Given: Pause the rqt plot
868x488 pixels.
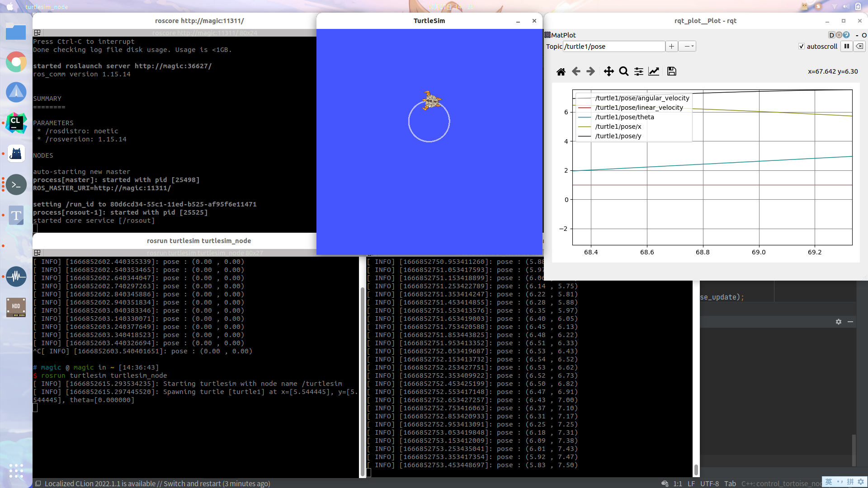Looking at the screenshot, I should click(x=846, y=46).
